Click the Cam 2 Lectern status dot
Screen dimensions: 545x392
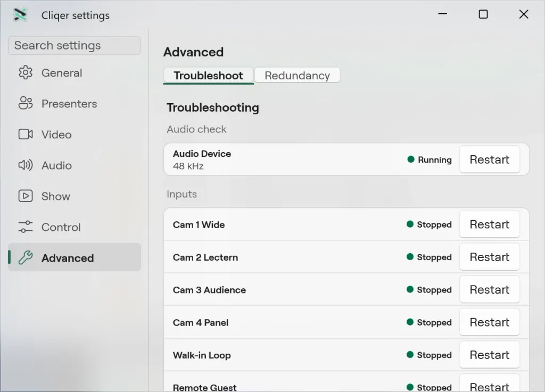[x=410, y=257]
